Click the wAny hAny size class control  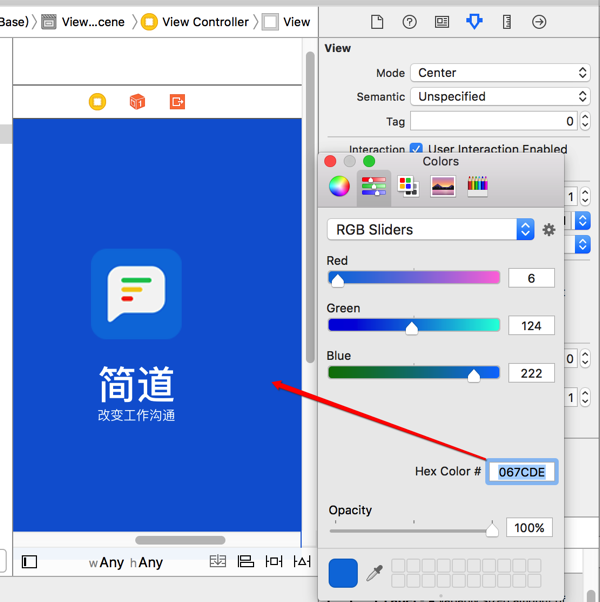[126, 562]
